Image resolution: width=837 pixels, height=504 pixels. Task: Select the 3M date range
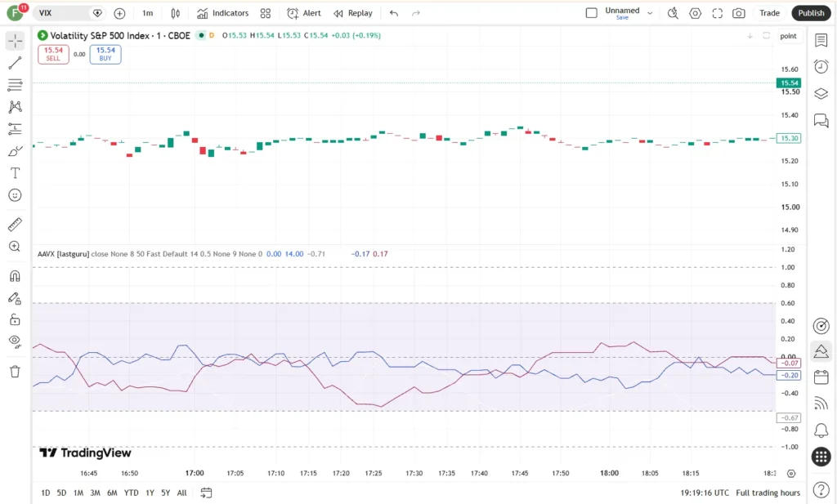[95, 493]
